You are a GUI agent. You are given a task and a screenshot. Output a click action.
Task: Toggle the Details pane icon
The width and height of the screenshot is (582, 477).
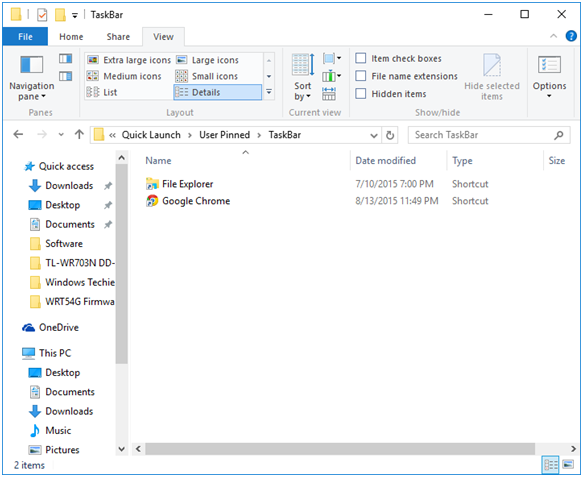pos(65,76)
